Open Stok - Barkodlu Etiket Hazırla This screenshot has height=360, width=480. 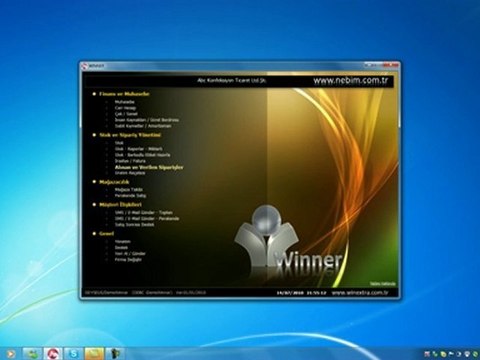tap(142, 155)
